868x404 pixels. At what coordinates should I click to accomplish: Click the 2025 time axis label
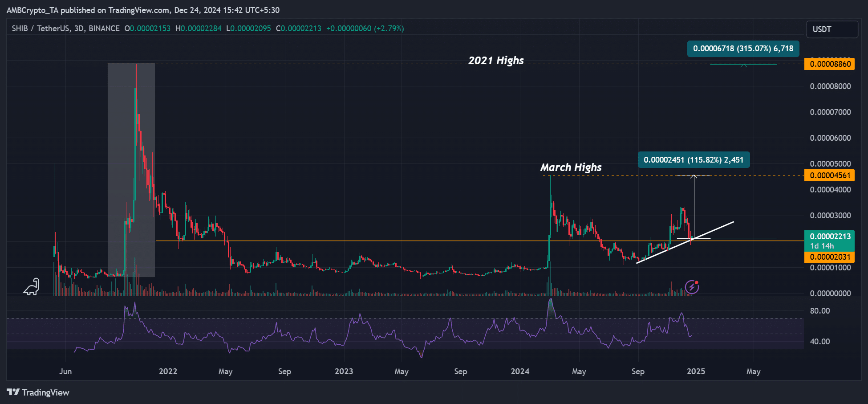pos(696,371)
